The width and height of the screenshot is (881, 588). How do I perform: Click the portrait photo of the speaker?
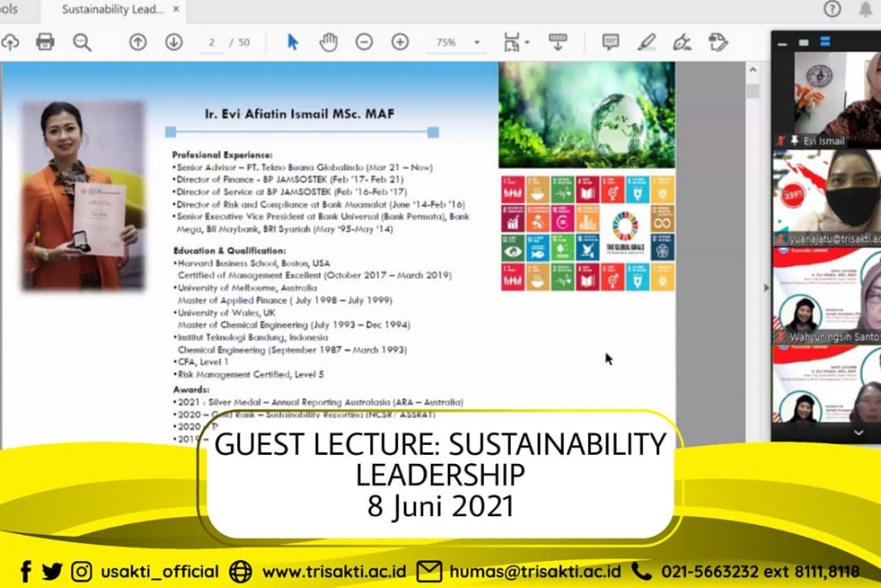pos(83,196)
